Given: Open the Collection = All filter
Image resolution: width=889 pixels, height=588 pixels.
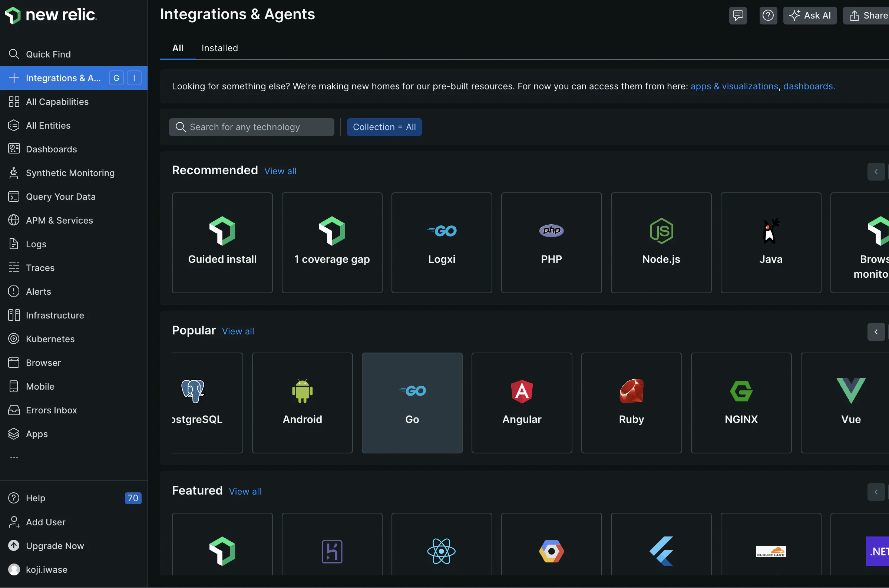Looking at the screenshot, I should (384, 127).
